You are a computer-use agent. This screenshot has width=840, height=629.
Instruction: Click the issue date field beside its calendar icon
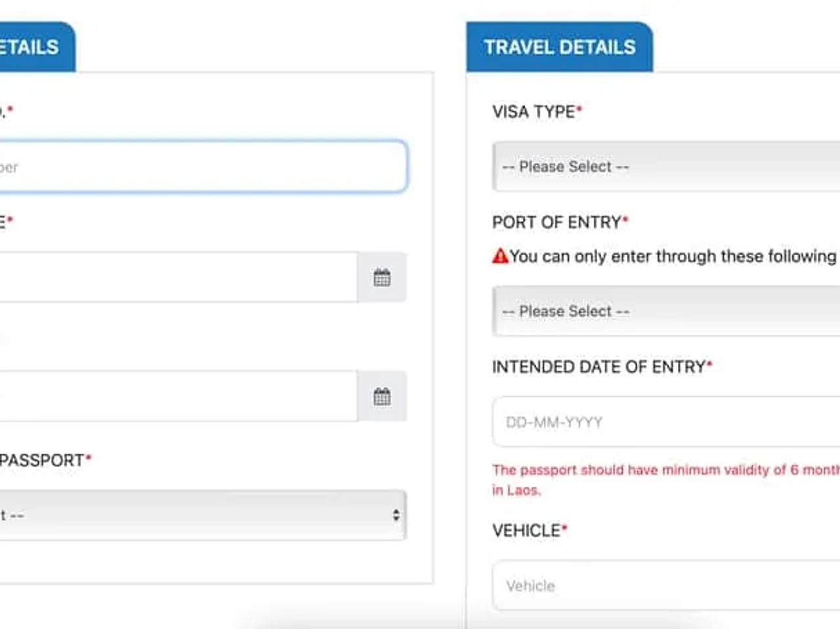[177, 277]
